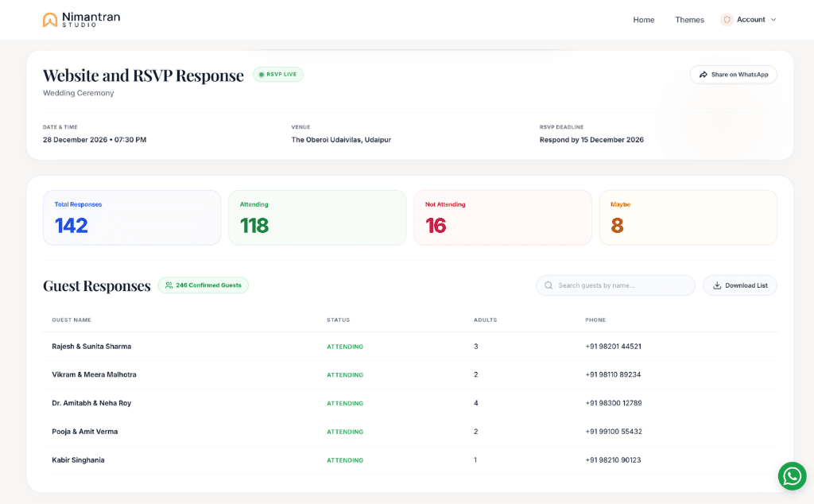Click the Download List button
This screenshot has width=814, height=504.
coord(740,285)
